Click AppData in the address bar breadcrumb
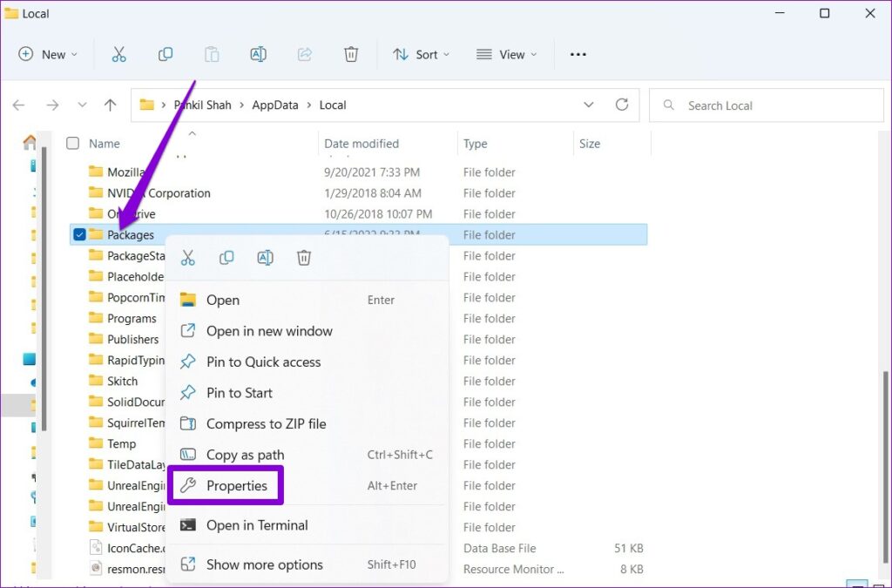Screen dimensions: 892x588 [274, 105]
